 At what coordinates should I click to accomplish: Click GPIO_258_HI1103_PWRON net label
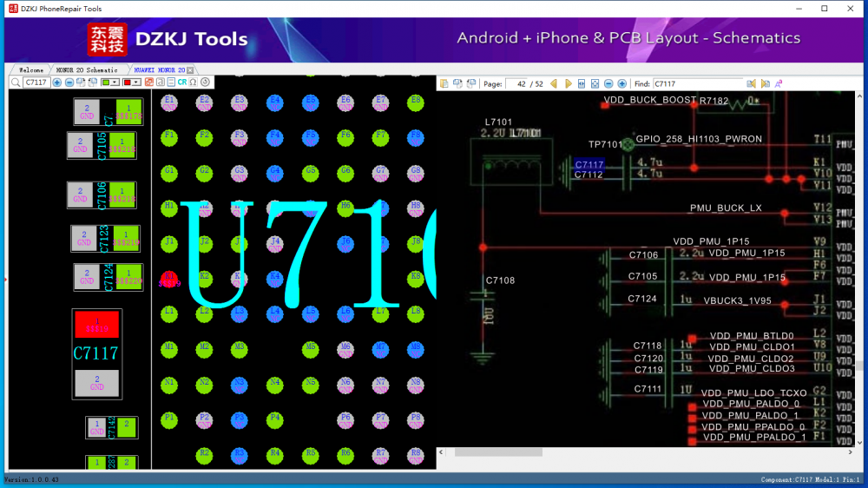pyautogui.click(x=699, y=138)
